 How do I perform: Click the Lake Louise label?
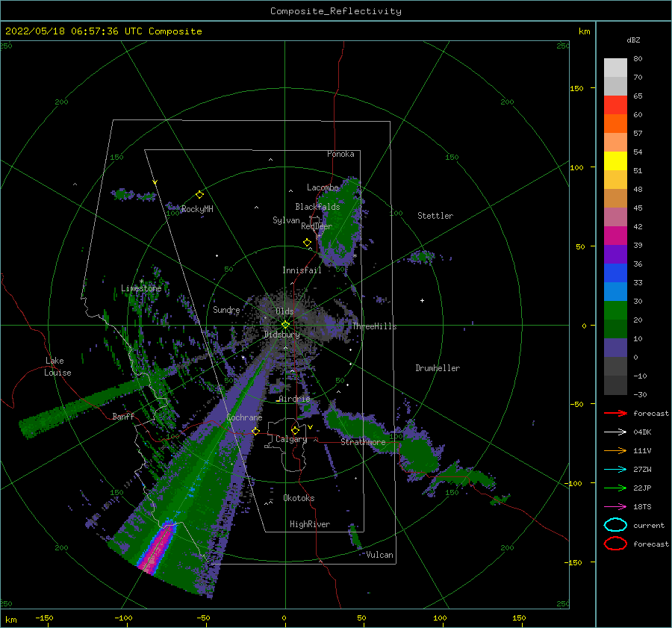point(57,367)
